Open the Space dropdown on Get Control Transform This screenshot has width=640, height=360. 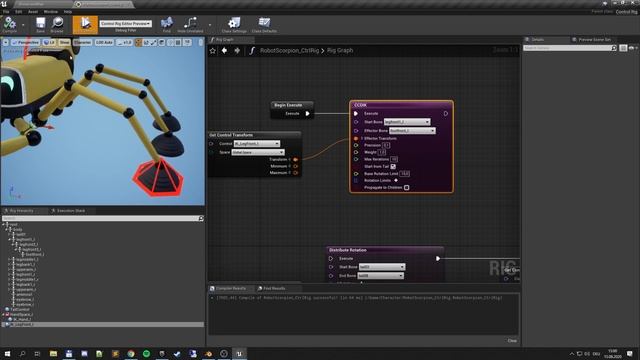tap(258, 152)
